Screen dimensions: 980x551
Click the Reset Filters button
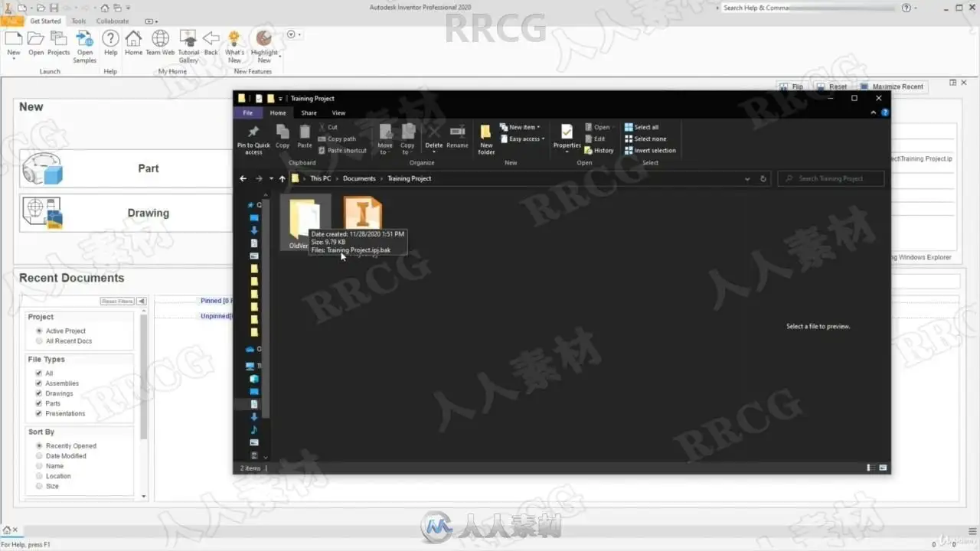[x=117, y=302]
